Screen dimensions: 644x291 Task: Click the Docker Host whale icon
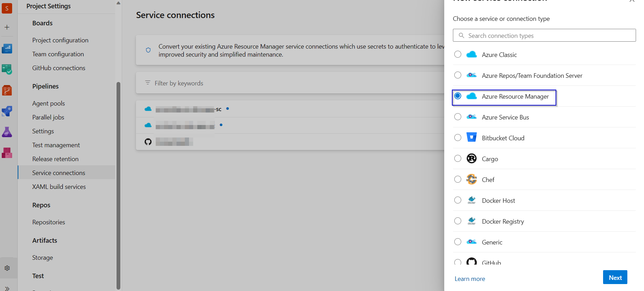click(x=472, y=200)
